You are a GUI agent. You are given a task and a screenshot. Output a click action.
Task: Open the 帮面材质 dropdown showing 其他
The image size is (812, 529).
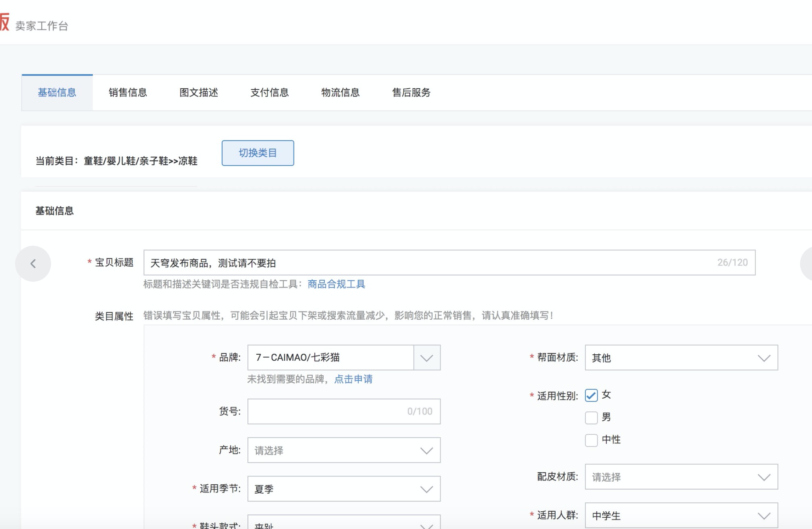(682, 358)
